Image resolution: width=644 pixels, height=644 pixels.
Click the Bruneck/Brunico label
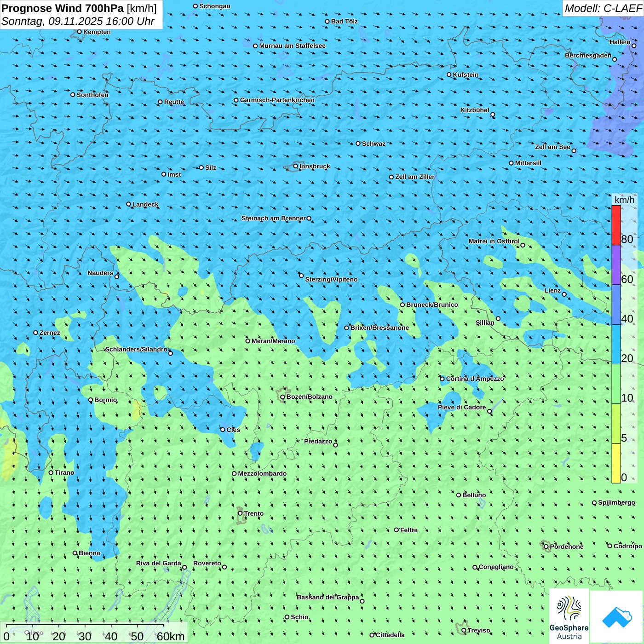[432, 305]
